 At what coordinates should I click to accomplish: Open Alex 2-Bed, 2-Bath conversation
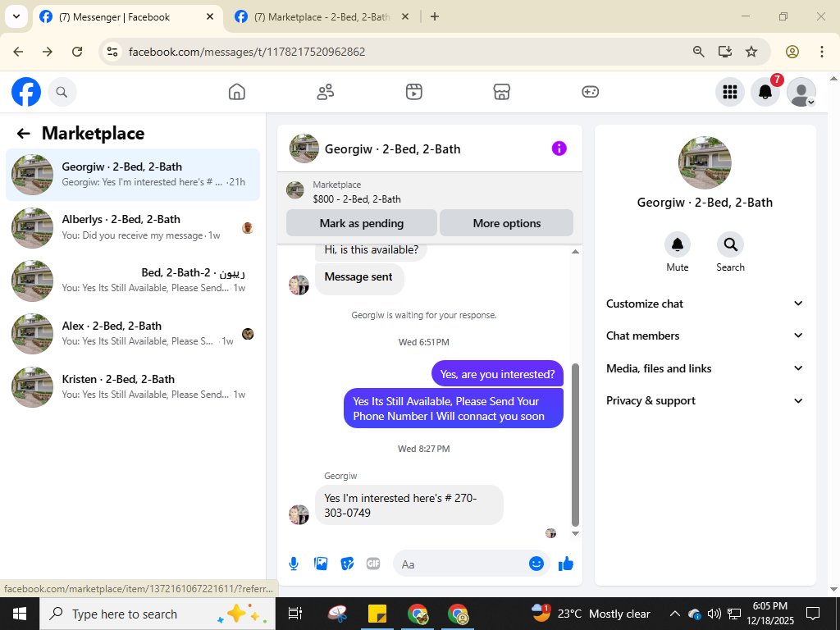pos(133,334)
